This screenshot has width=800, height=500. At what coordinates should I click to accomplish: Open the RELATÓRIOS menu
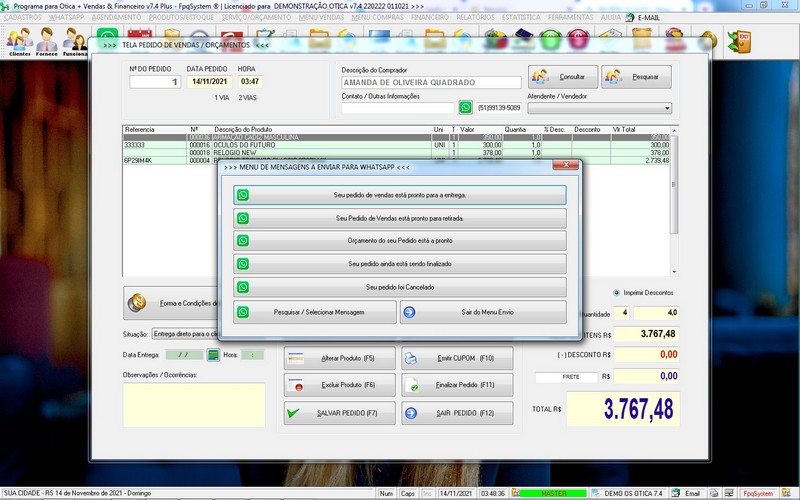click(x=476, y=17)
